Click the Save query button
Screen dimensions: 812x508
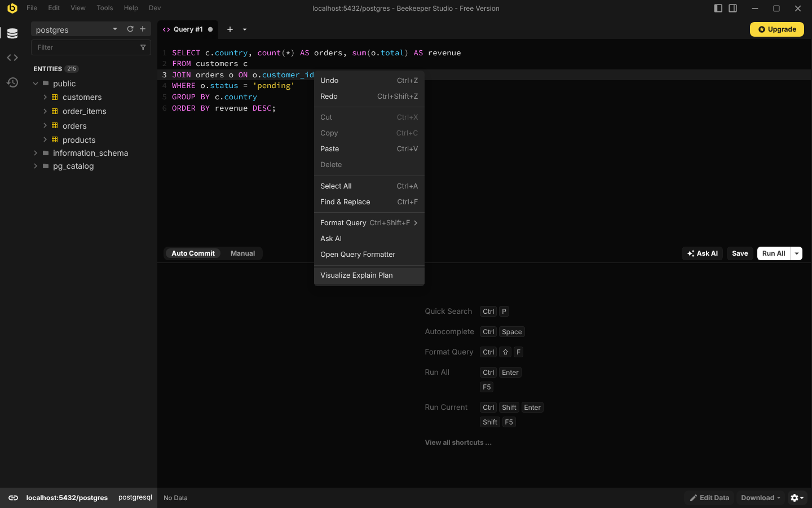(740, 253)
